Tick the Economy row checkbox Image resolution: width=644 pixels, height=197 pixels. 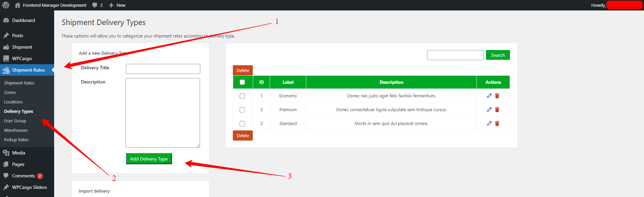(x=242, y=96)
